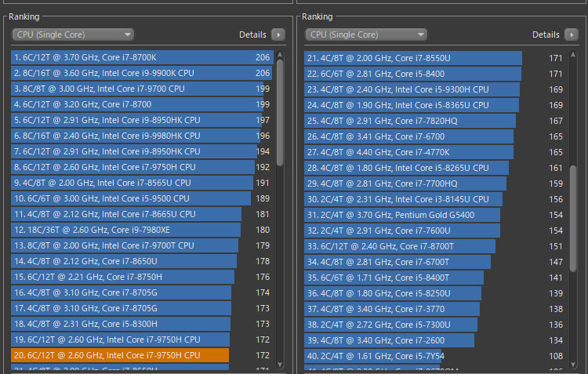Select row 7 Core i9-8950HK
Viewport: 588px width, 374px height.
pyautogui.click(x=142, y=151)
